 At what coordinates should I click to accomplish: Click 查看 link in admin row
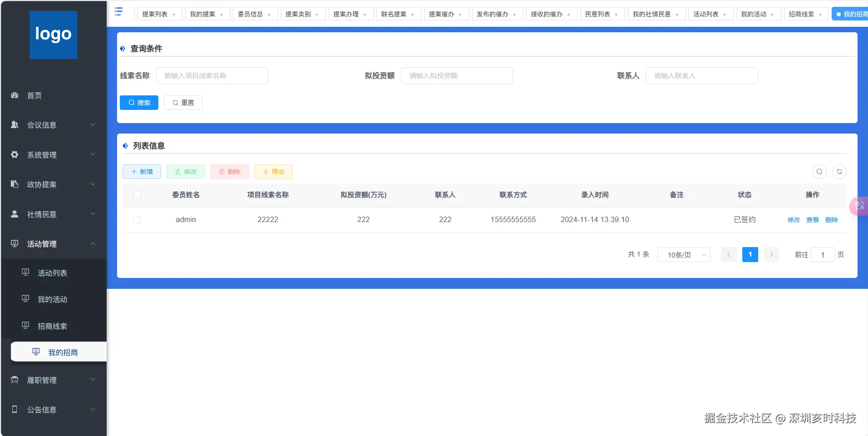coord(813,220)
